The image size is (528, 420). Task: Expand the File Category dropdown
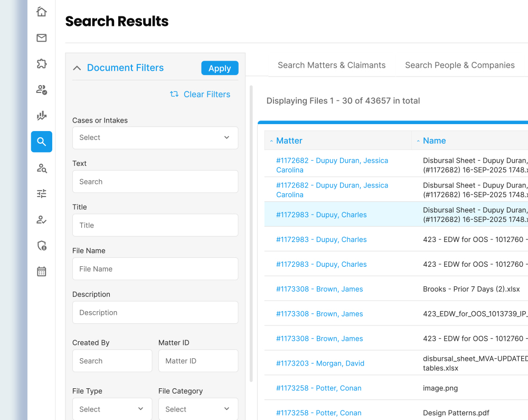[198, 409]
